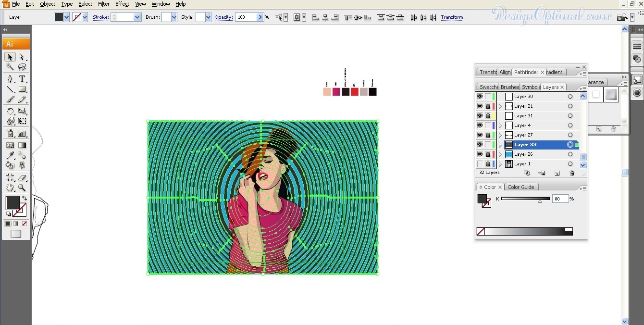Select the Gradient tool in toolbox
The width and height of the screenshot is (644, 325).
pos(22,145)
